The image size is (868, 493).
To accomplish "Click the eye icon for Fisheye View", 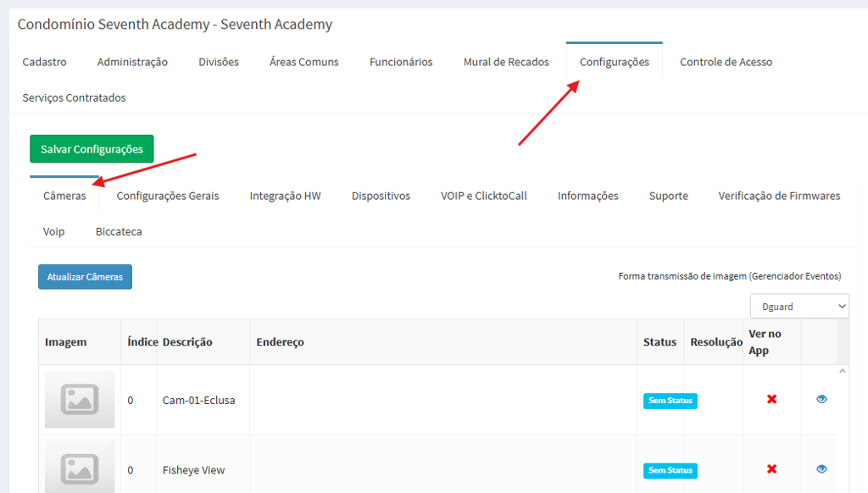I will tap(821, 468).
